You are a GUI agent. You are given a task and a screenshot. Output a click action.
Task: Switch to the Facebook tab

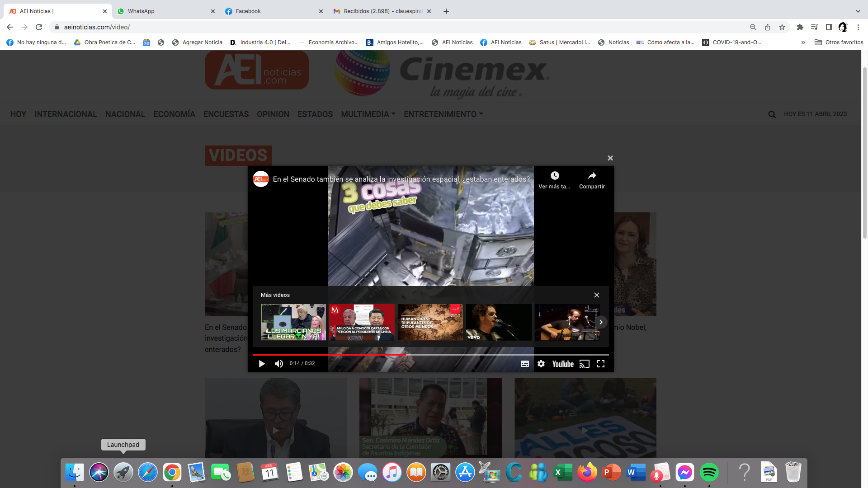pos(274,11)
